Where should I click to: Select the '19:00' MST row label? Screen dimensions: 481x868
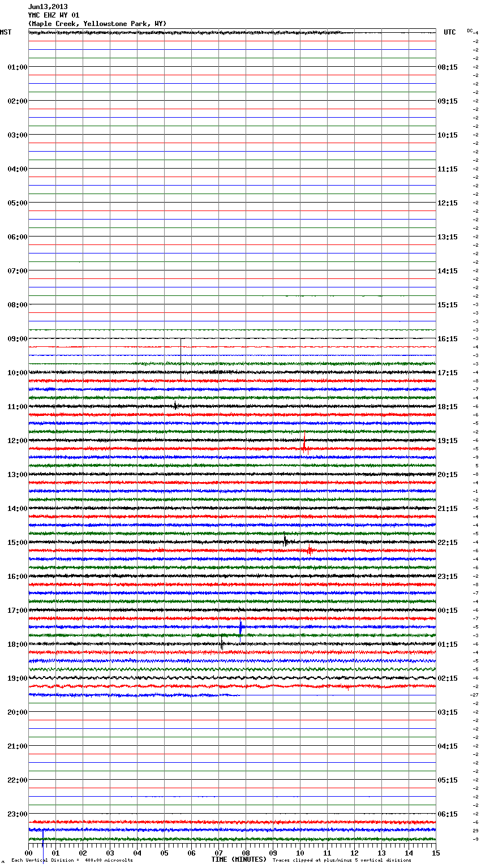click(x=17, y=678)
